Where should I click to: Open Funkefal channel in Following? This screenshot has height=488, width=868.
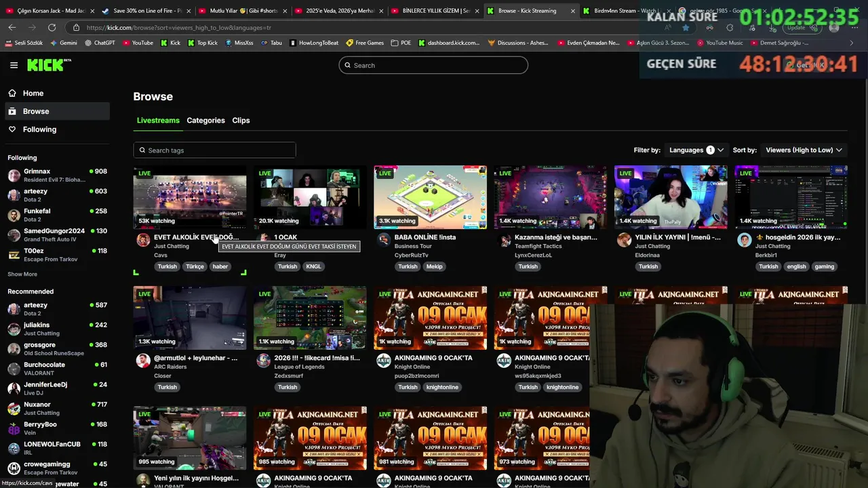coord(57,215)
